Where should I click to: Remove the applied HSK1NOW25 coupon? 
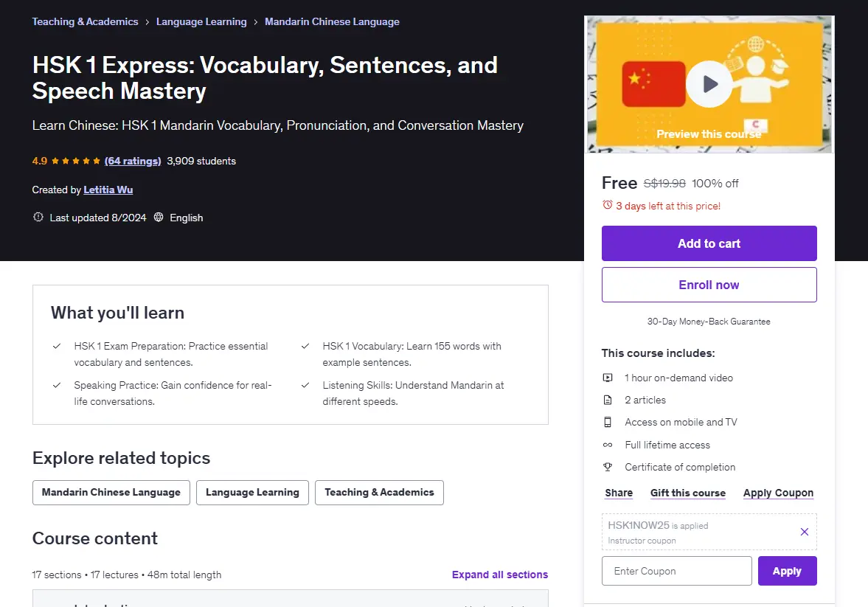pos(805,532)
